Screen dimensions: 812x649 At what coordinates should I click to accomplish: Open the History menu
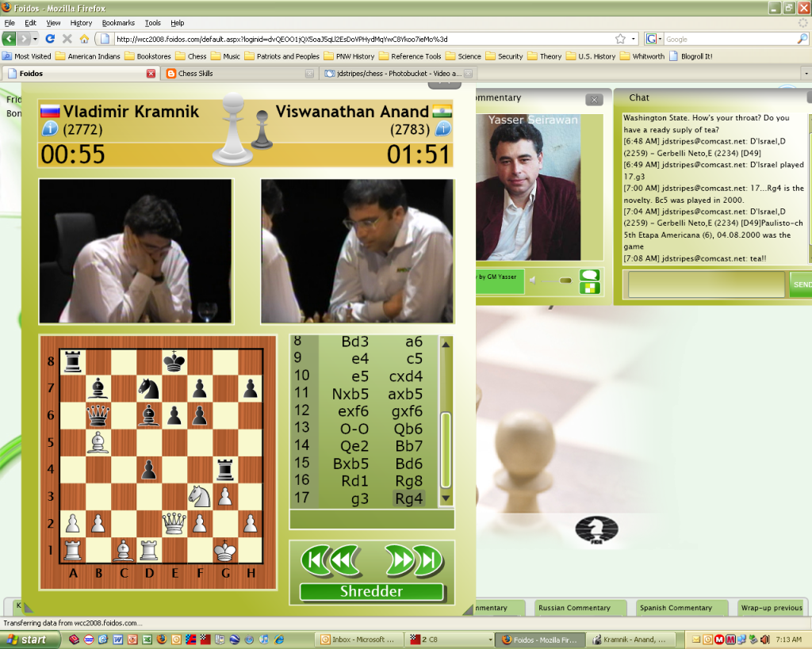pos(81,23)
